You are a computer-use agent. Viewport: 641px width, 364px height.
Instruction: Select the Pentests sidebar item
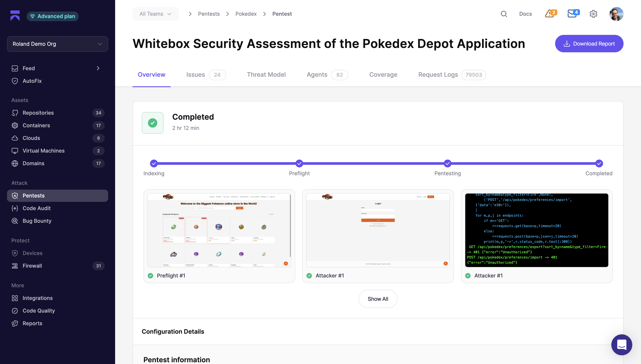[x=58, y=196]
